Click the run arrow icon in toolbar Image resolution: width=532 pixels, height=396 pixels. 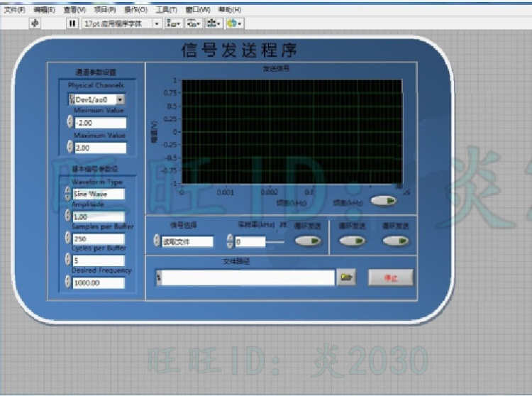tap(35, 23)
